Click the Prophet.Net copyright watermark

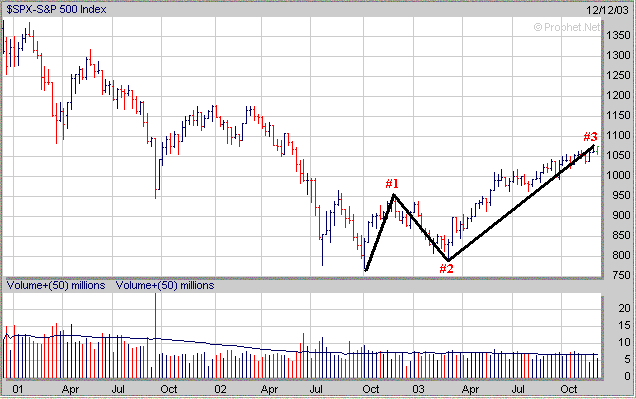566,27
